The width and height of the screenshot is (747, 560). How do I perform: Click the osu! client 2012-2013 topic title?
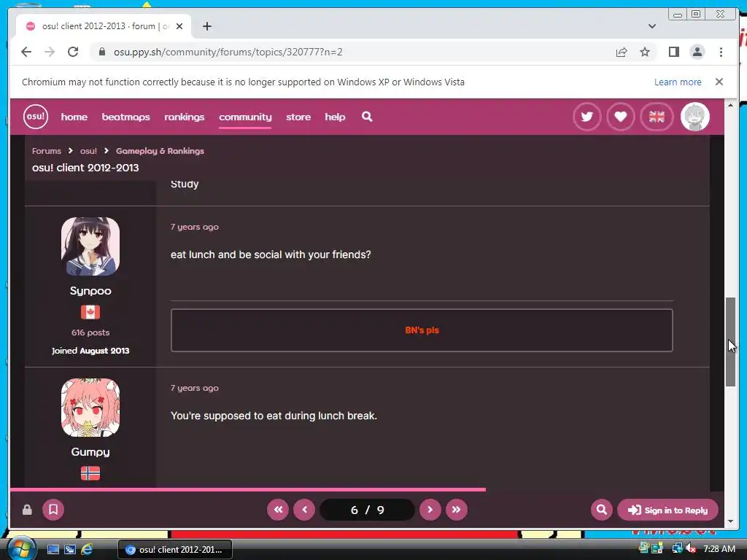tap(86, 168)
